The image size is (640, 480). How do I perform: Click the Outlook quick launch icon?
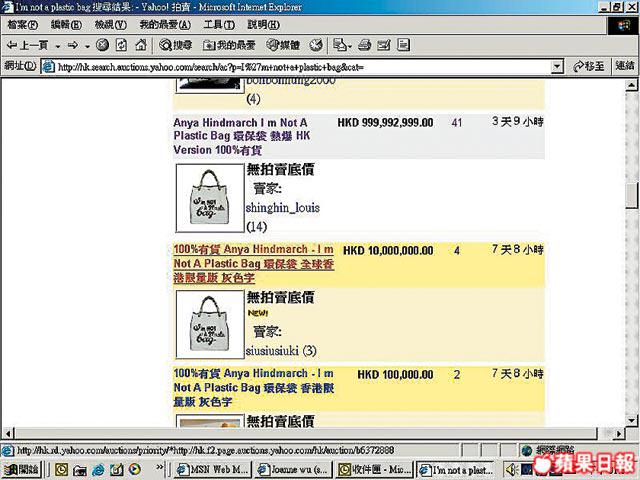click(61, 469)
